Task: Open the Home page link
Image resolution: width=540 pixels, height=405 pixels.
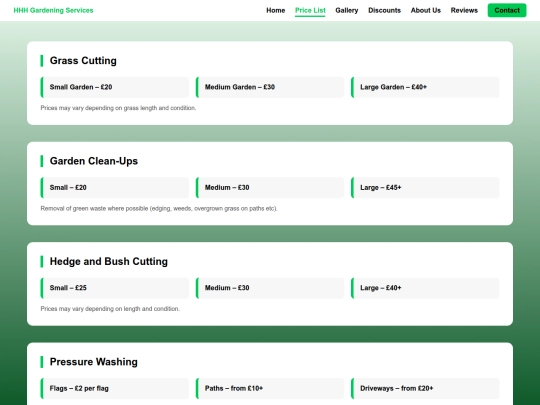Action: 276,10
